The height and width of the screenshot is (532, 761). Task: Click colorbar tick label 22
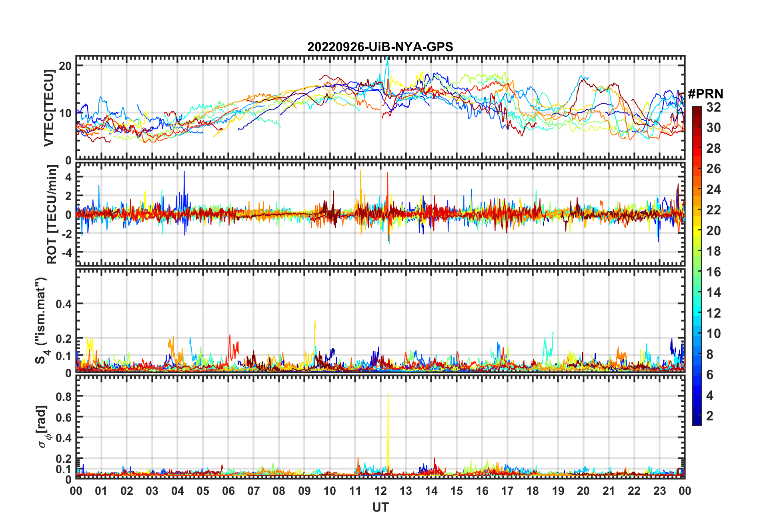coord(713,210)
